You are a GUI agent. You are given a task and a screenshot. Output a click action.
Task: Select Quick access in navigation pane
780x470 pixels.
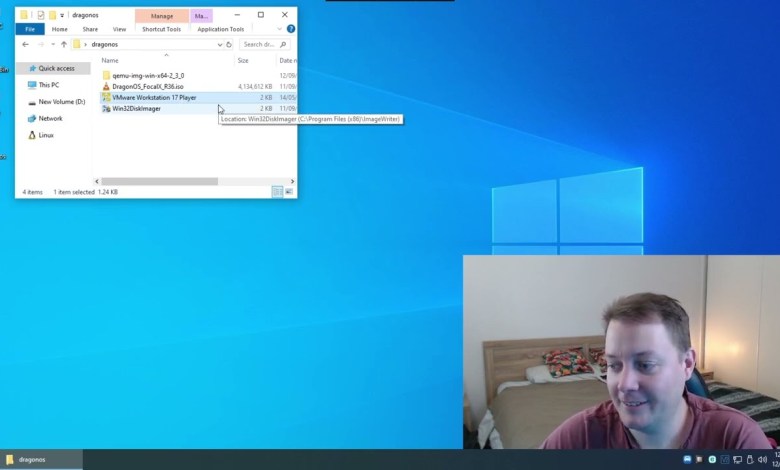53,68
